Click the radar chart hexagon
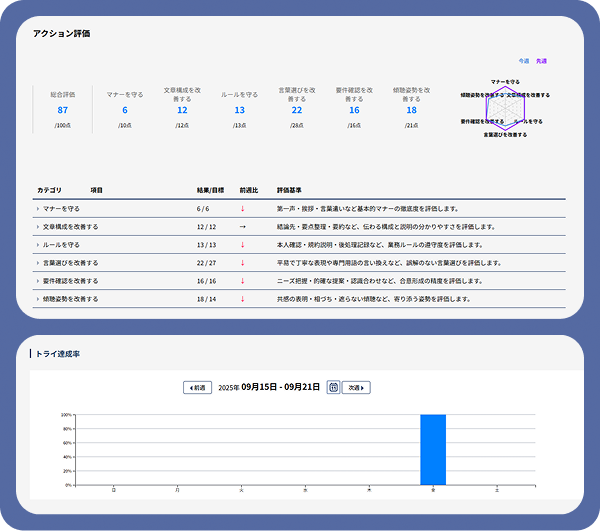The height and width of the screenshot is (531, 600). 505,107
